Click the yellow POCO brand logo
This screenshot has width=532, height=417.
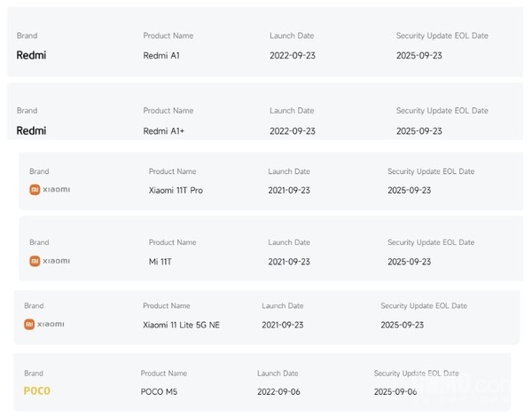(37, 391)
